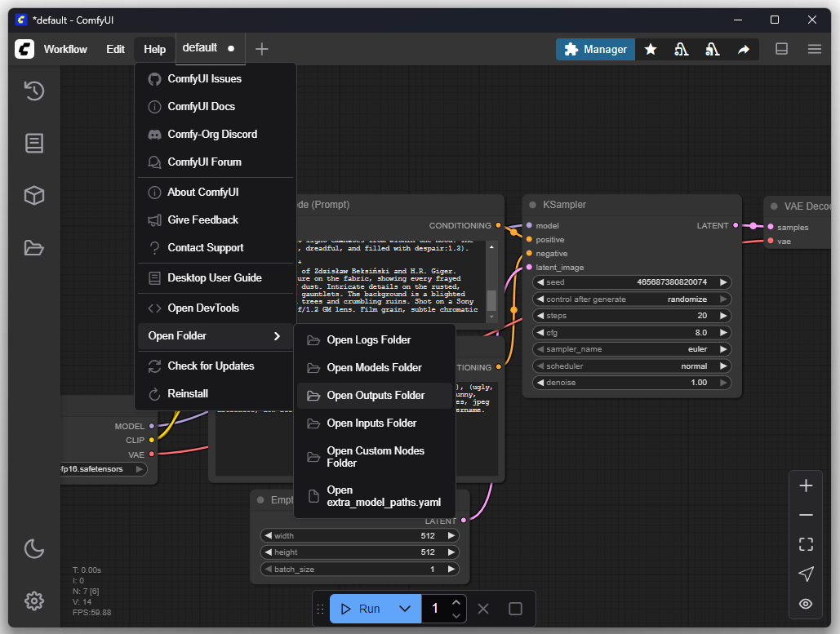Open the queue history sidebar icon
The height and width of the screenshot is (634, 840).
[x=33, y=91]
